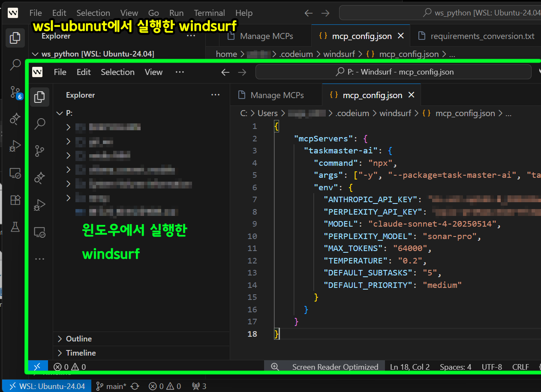Open Run and Debug in front Windsurf window

tap(39, 205)
